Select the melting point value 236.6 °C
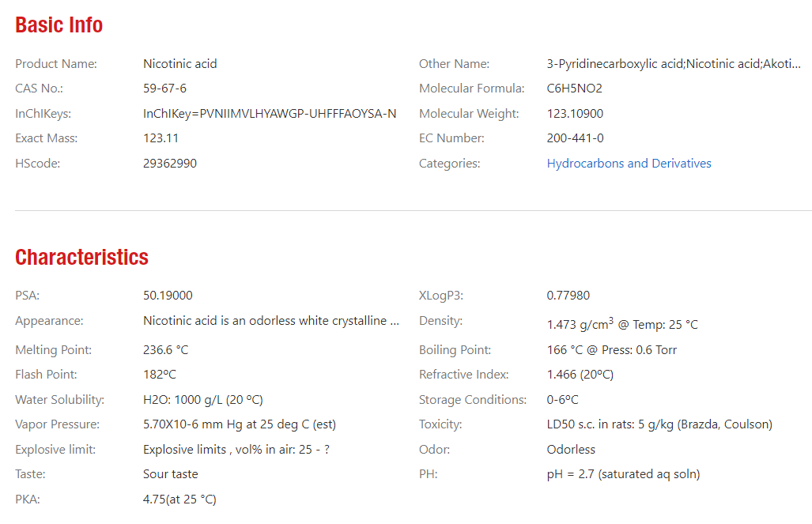The image size is (812, 524). click(165, 350)
